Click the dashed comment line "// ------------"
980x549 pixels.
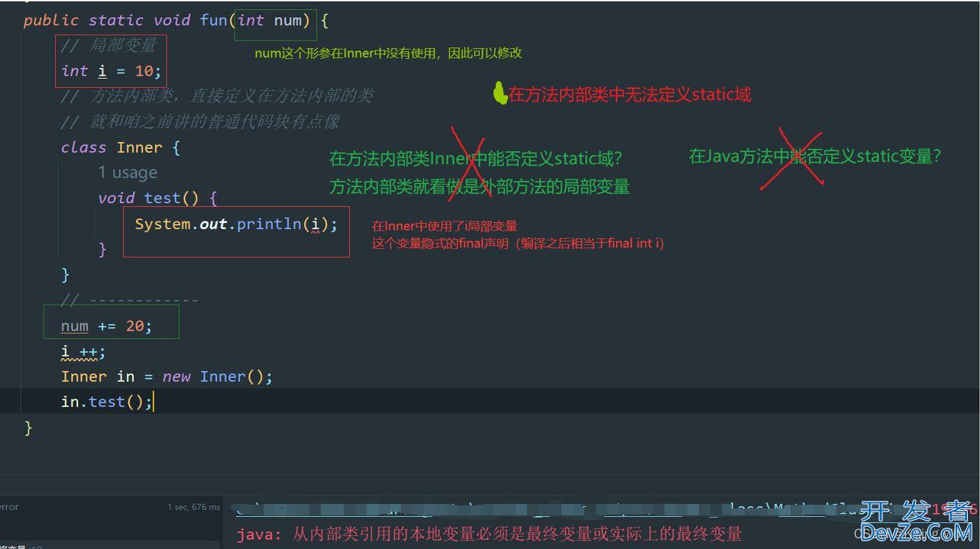pyautogui.click(x=130, y=300)
